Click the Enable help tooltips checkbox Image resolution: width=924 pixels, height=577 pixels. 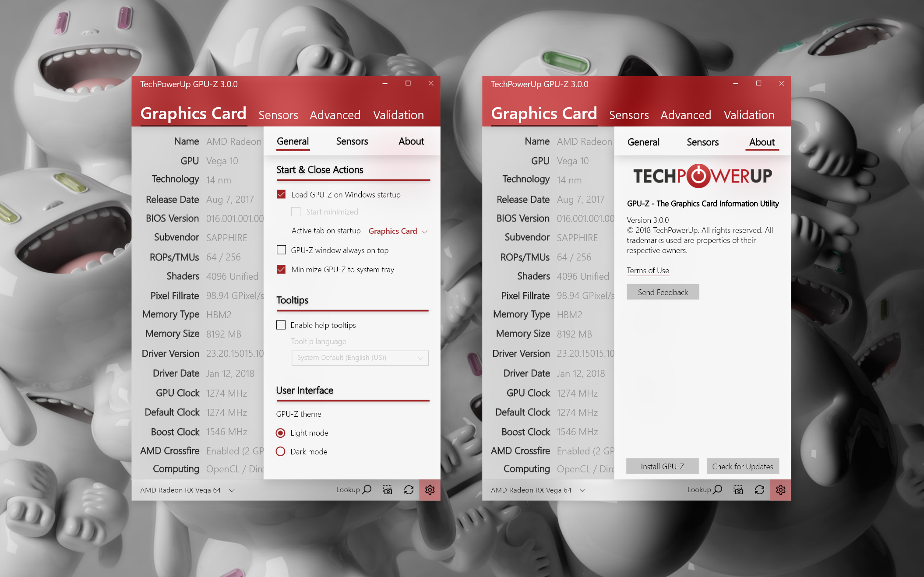coord(280,324)
